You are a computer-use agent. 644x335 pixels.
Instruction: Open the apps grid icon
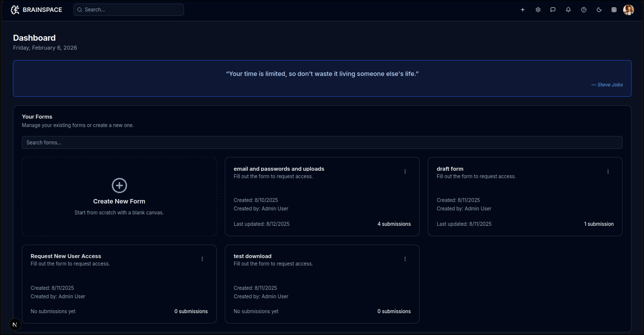pyautogui.click(x=614, y=10)
